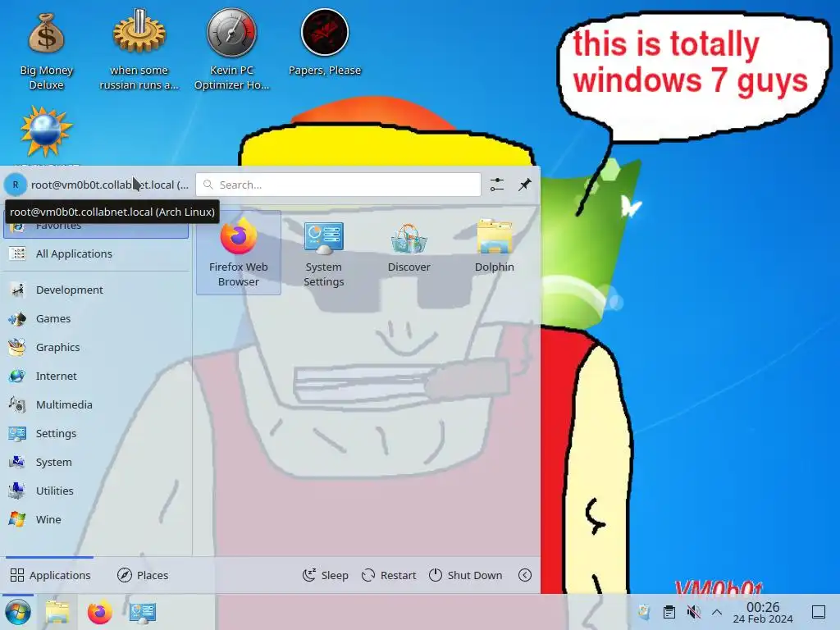
Task: Open the Internet category
Action: coord(97,376)
